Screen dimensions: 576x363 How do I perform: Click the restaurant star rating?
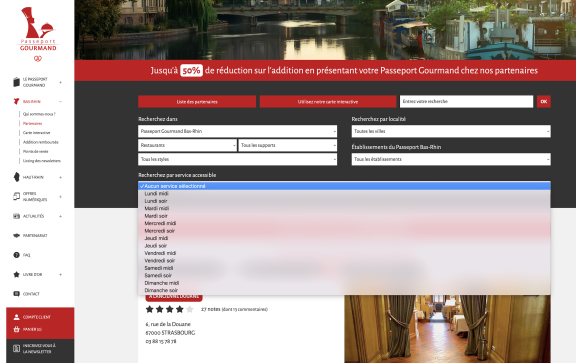(169, 309)
